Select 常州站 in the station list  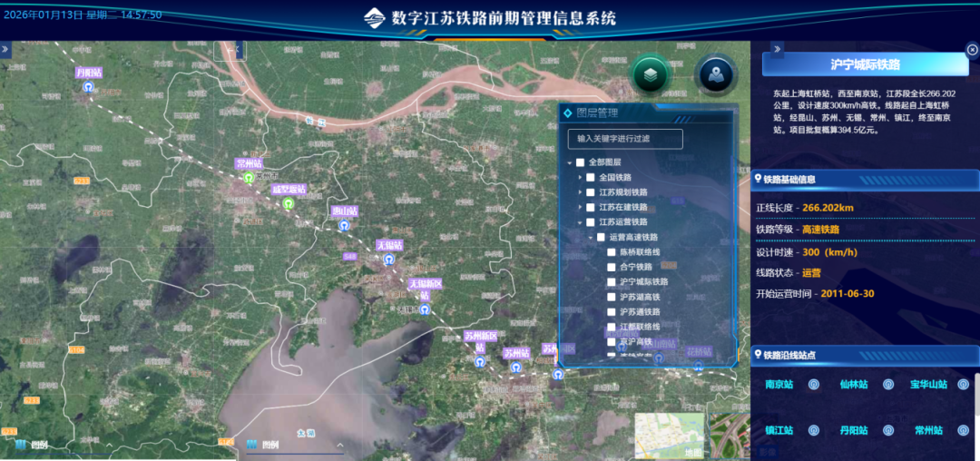[929, 430]
